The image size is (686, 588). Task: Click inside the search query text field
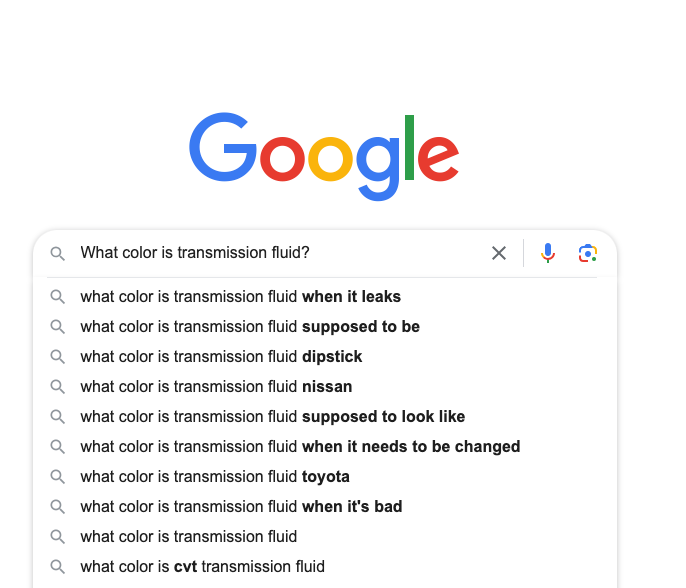pos(280,253)
